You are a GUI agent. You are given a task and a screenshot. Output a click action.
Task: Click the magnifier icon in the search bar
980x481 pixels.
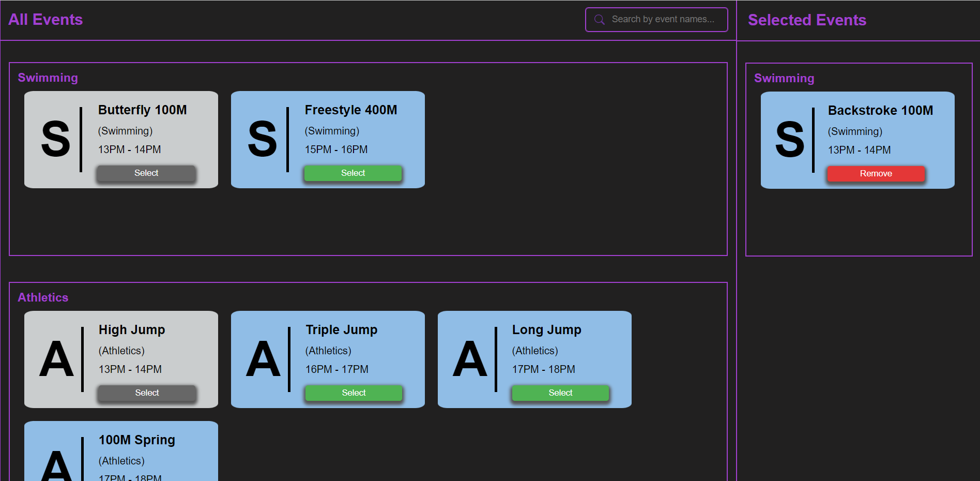599,20
